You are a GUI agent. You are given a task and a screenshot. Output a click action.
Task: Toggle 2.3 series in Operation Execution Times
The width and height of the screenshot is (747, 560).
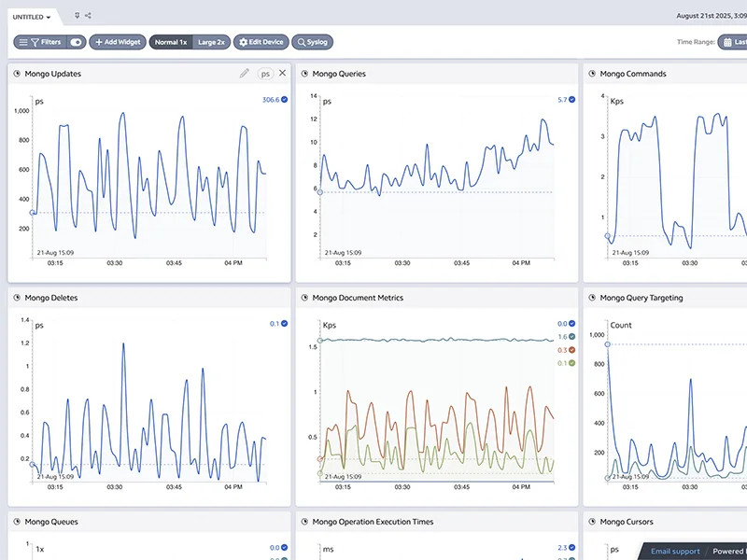click(571, 548)
